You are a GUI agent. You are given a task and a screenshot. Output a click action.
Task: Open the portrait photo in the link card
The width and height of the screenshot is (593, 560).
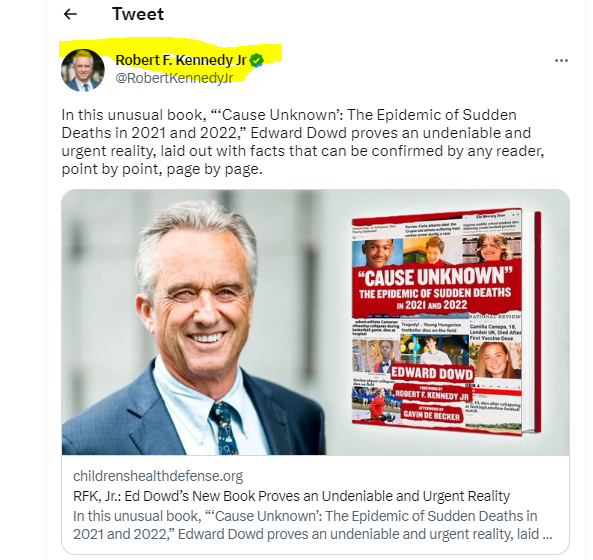(x=193, y=325)
